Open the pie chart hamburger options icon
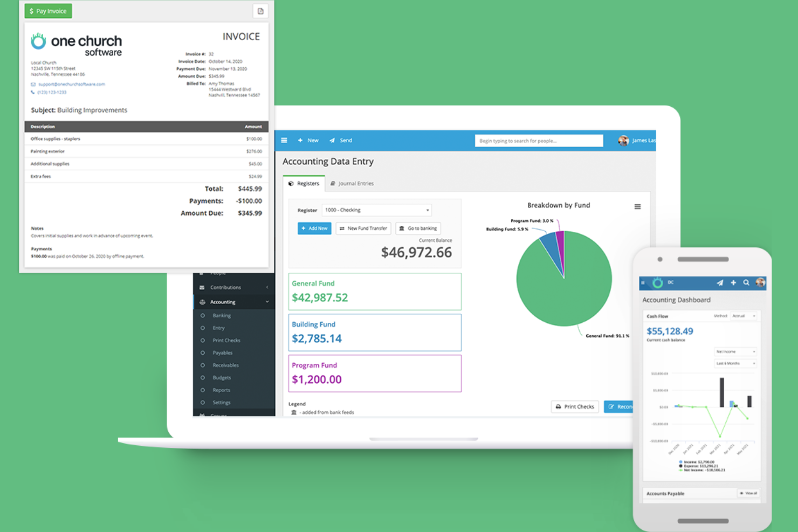Image resolution: width=798 pixels, height=532 pixels. point(637,206)
